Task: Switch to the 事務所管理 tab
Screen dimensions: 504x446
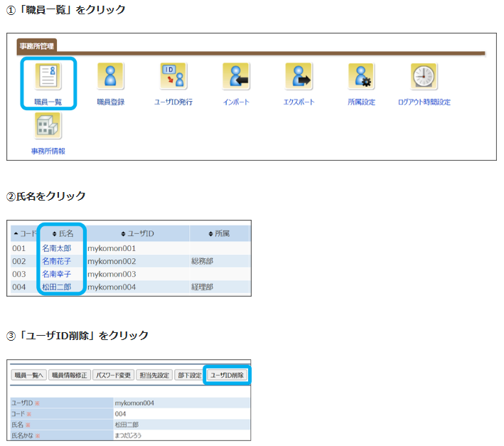Action: 37,46
